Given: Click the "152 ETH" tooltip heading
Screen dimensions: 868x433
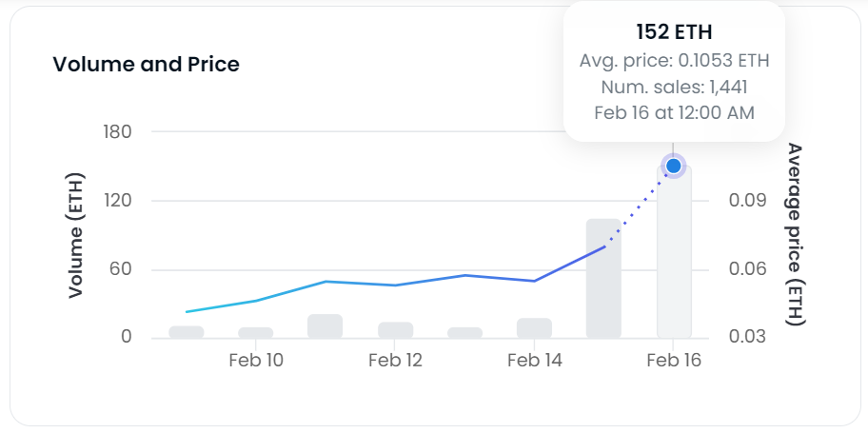Looking at the screenshot, I should click(x=674, y=31).
